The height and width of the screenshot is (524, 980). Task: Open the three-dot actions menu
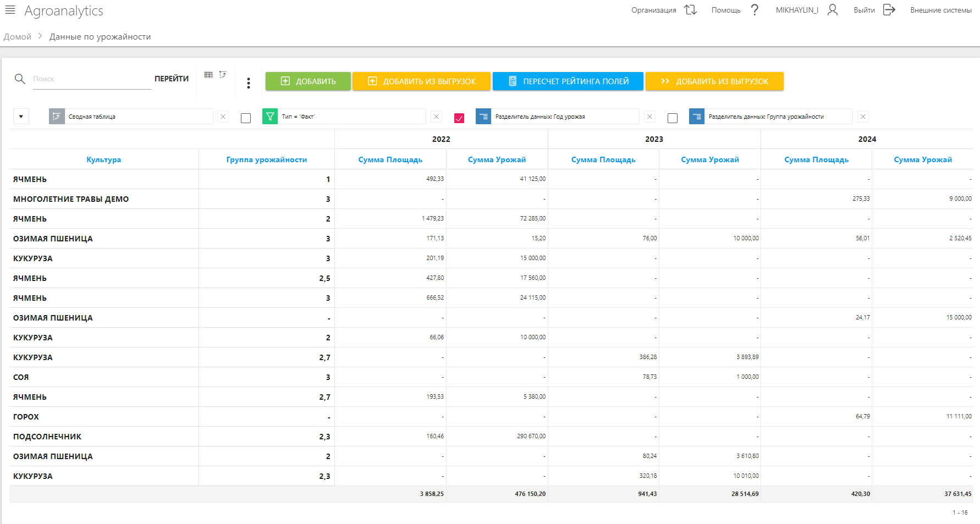tap(249, 82)
